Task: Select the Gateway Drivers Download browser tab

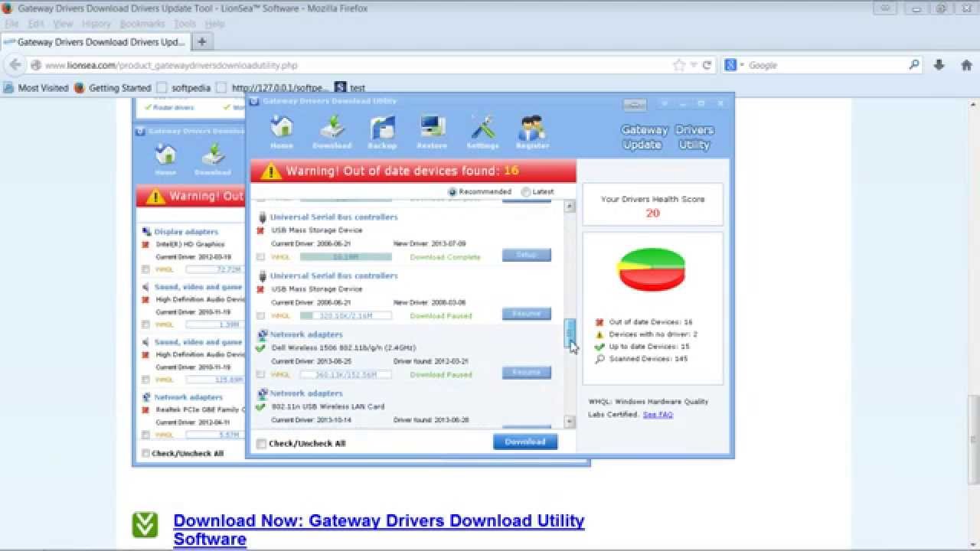Action: (x=95, y=42)
